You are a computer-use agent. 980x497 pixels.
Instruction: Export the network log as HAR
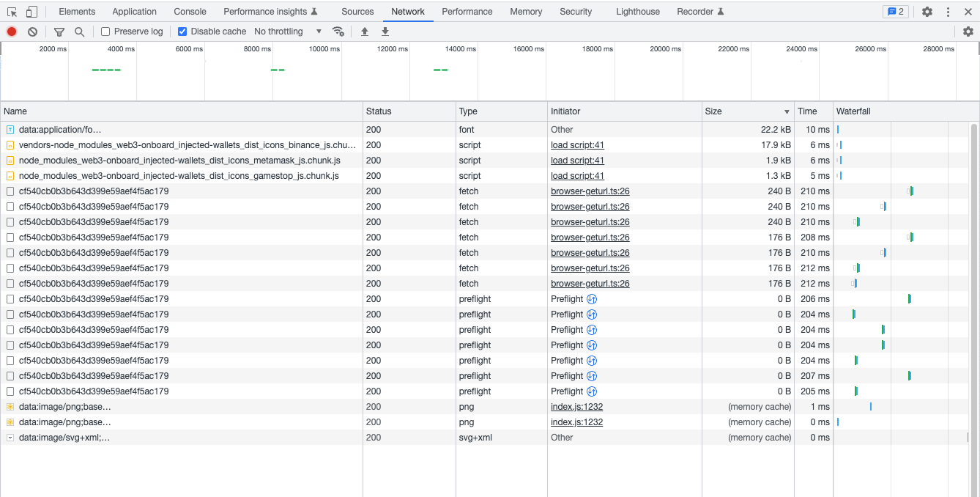[385, 31]
